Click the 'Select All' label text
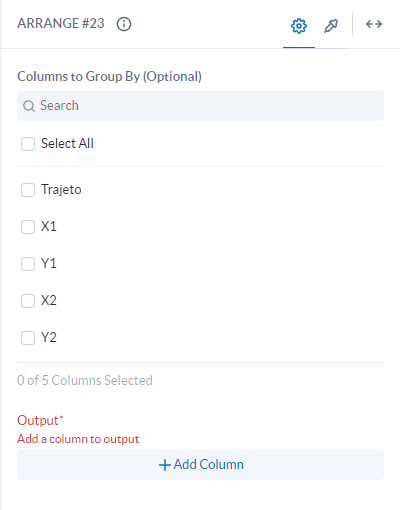This screenshot has height=510, width=400. 67,144
